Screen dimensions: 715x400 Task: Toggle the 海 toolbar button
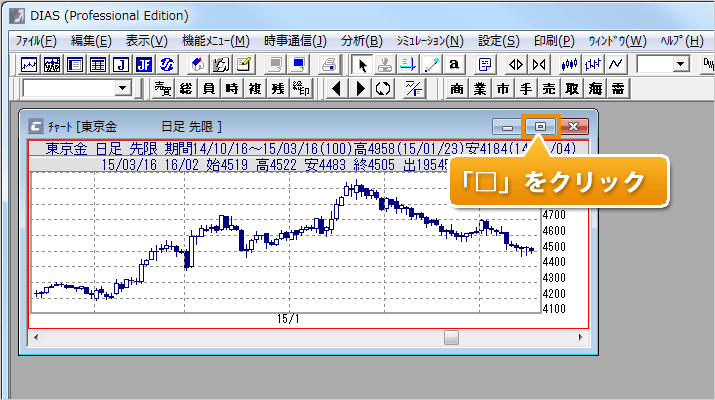tap(596, 89)
